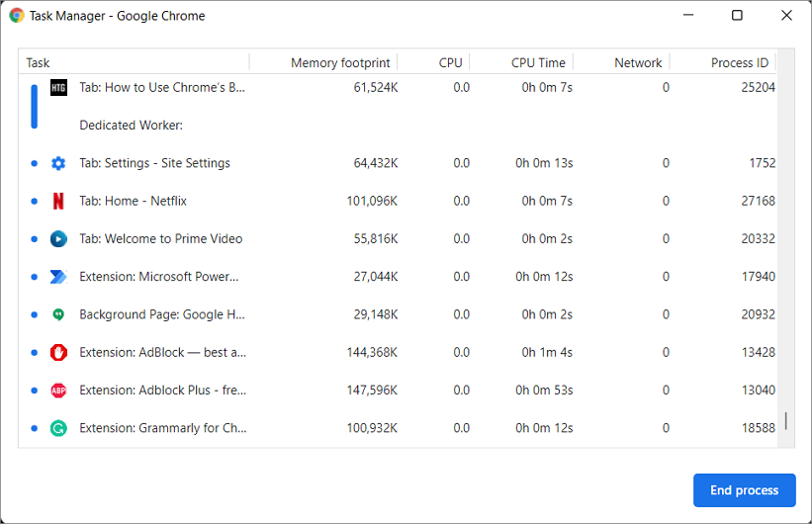Click the red Netflix N icon
Screen dimensions: 812x524
click(58, 201)
